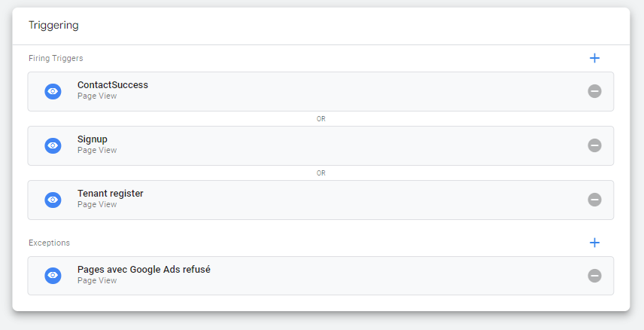Remove the Tenant register trigger
The image size is (644, 330).
click(x=594, y=200)
